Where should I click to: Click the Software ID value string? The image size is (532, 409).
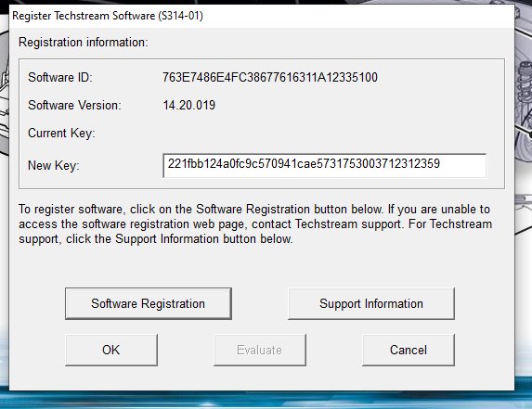pos(270,77)
